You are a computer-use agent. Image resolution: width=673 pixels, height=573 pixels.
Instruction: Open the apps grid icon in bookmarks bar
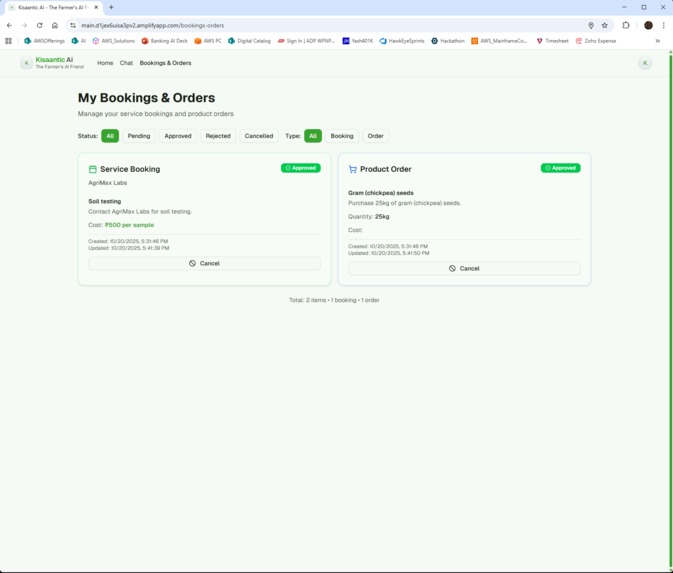coord(8,41)
